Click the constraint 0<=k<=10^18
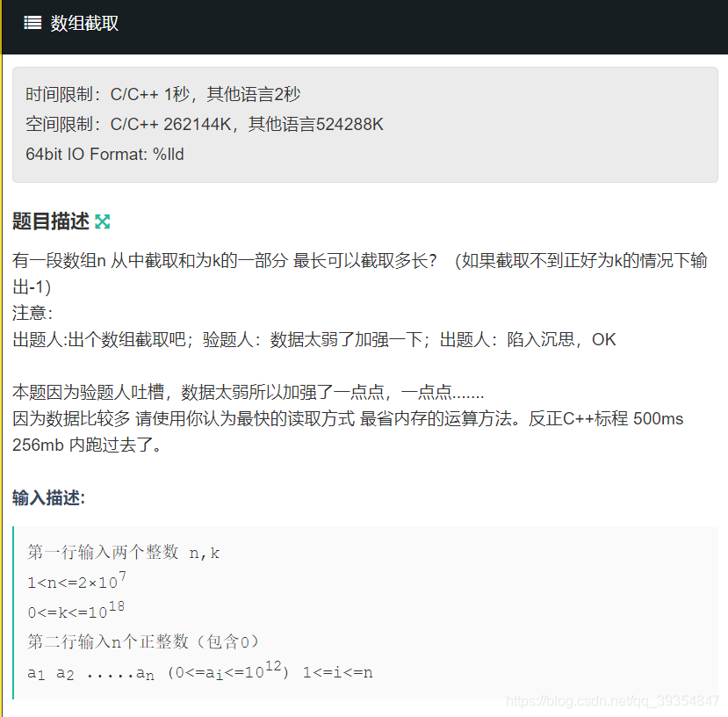Screen dimensions: 728x717 click(76, 611)
